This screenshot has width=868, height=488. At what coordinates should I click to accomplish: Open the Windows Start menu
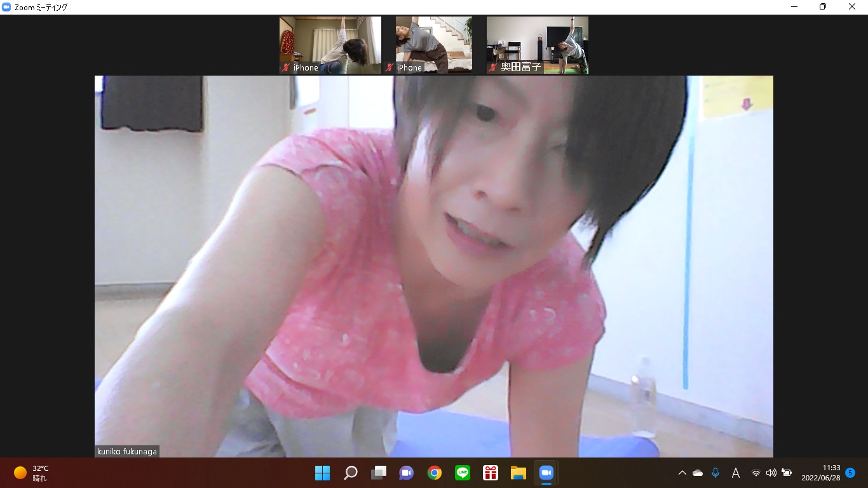[322, 473]
